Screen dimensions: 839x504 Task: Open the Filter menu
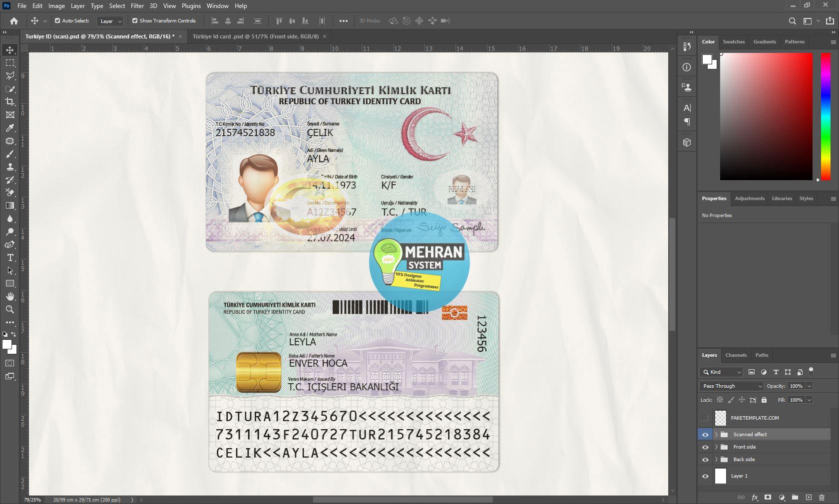(137, 6)
